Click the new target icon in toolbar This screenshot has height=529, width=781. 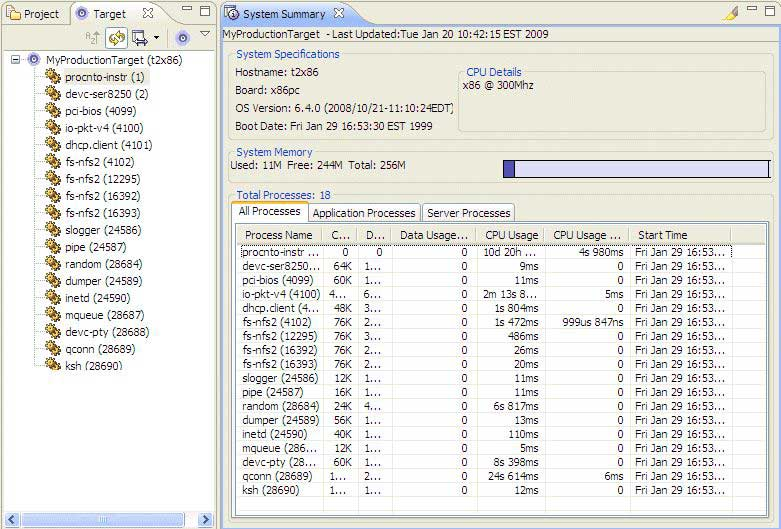tap(182, 38)
